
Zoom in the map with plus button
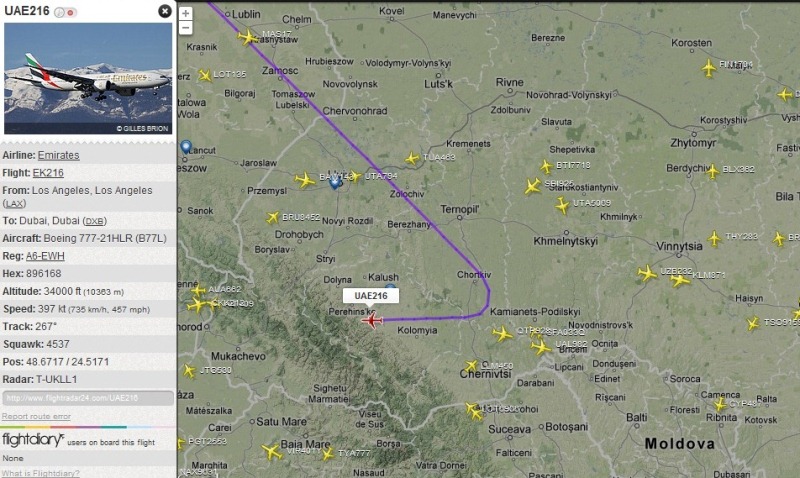pos(186,13)
